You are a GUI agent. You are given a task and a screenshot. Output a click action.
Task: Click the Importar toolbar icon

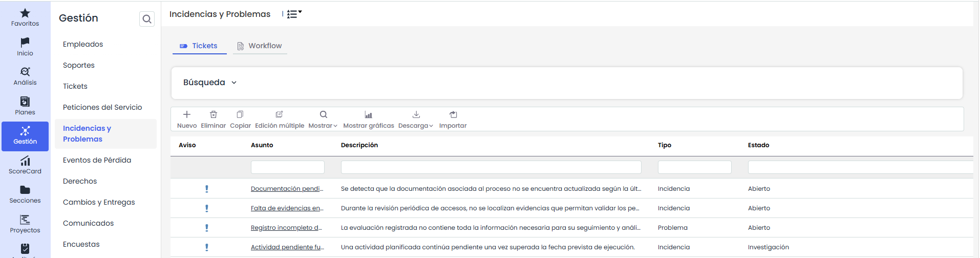pyautogui.click(x=453, y=114)
